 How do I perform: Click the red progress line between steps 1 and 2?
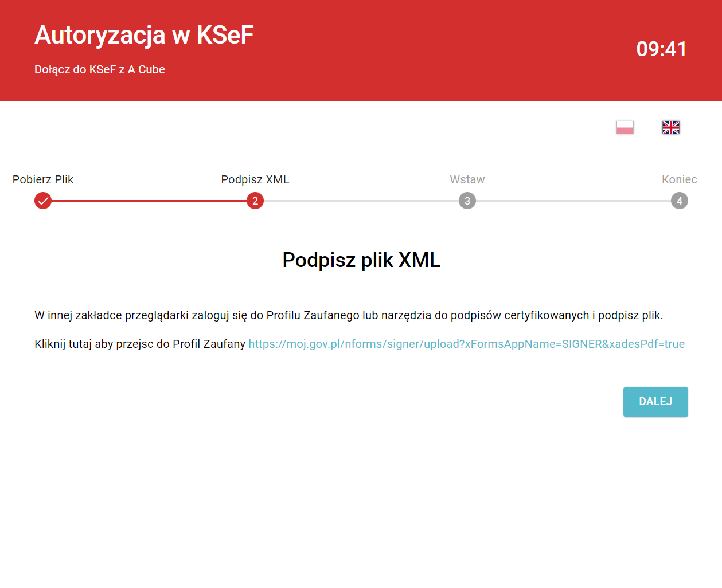tap(149, 201)
